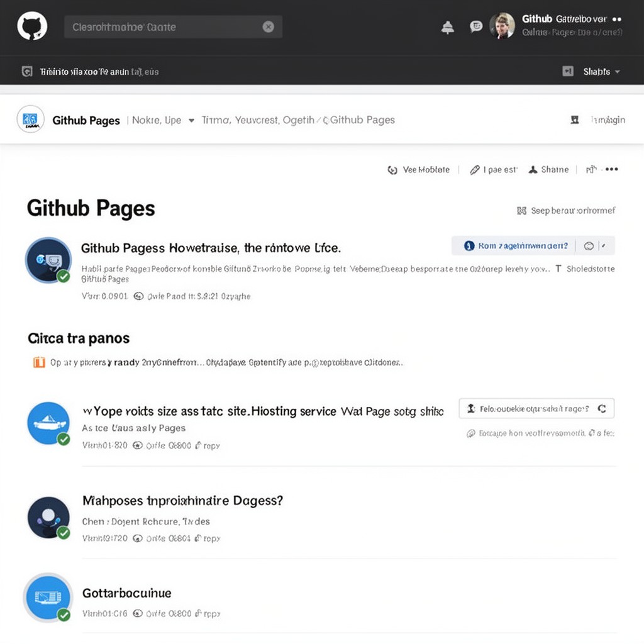This screenshot has height=644, width=644.
Task: Click the Vee Moblate action
Action: click(x=418, y=170)
